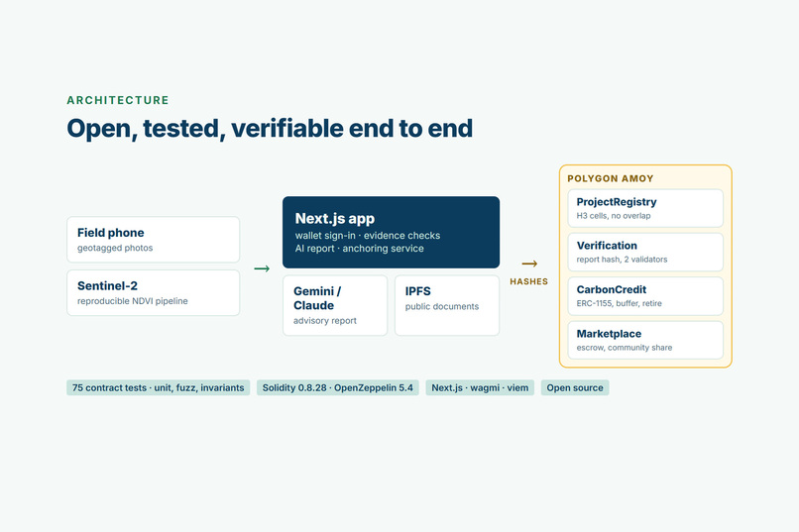This screenshot has height=532, width=799.
Task: Click the 'ARCHITECTURE' label
Action: tap(118, 100)
